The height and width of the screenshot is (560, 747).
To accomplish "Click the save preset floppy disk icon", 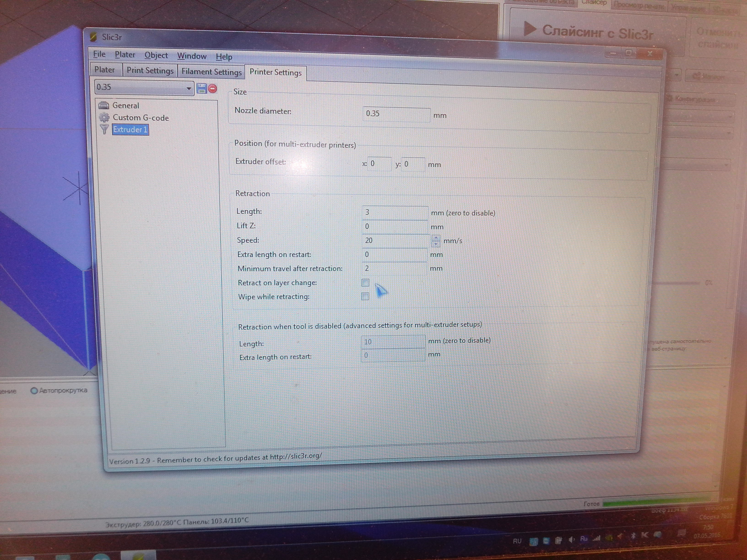I will point(202,89).
